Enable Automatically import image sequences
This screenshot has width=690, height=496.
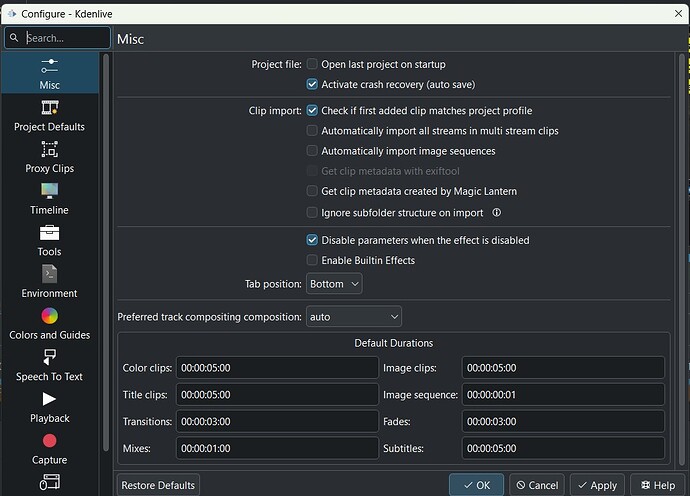[x=312, y=151]
